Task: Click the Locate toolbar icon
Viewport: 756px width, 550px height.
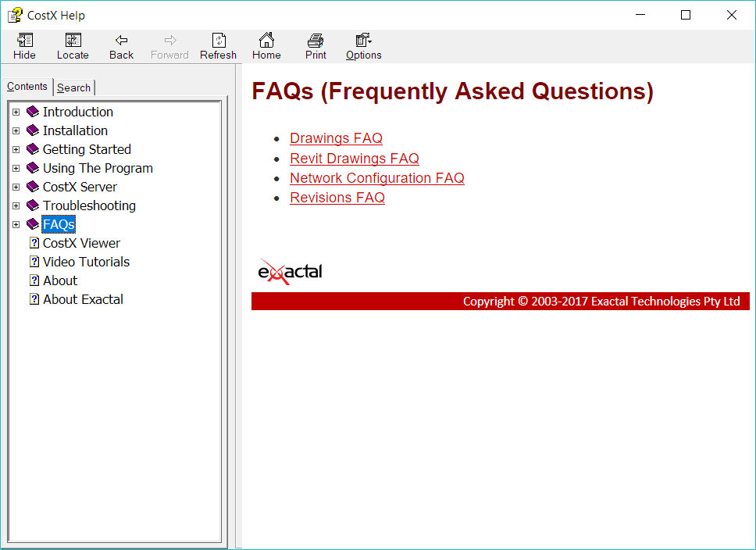Action: click(73, 41)
